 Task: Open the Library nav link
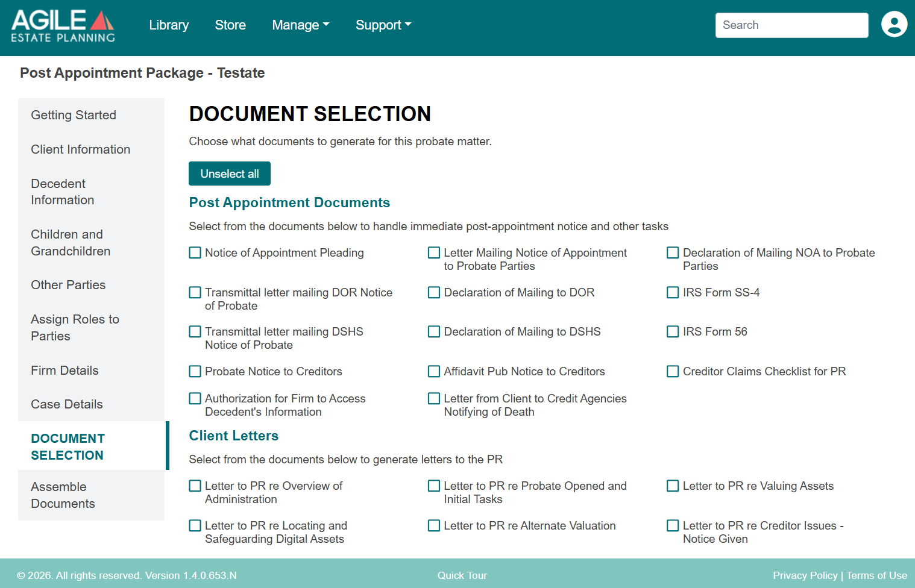[x=169, y=25]
